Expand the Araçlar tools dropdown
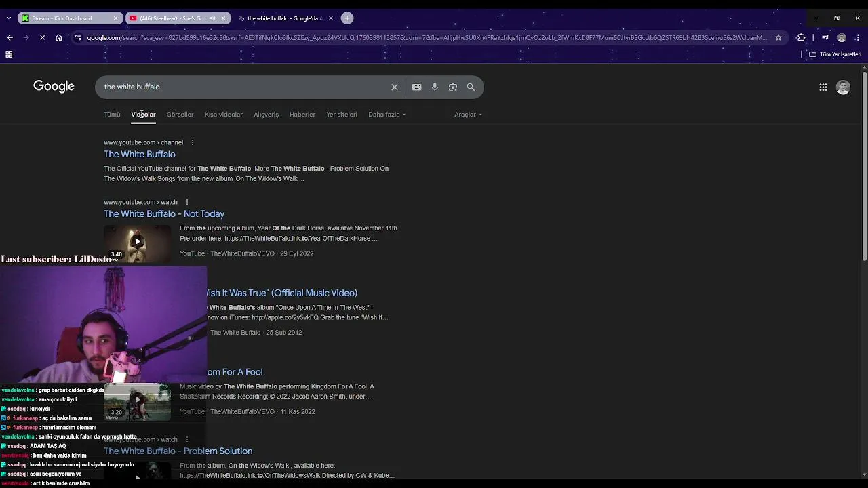Screen dimensions: 868x488 click(x=468, y=115)
